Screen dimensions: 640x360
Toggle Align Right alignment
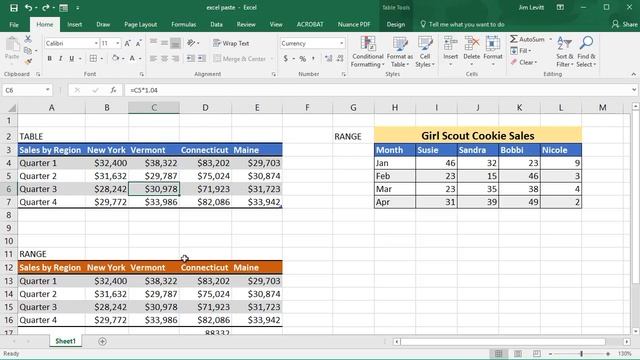click(176, 59)
